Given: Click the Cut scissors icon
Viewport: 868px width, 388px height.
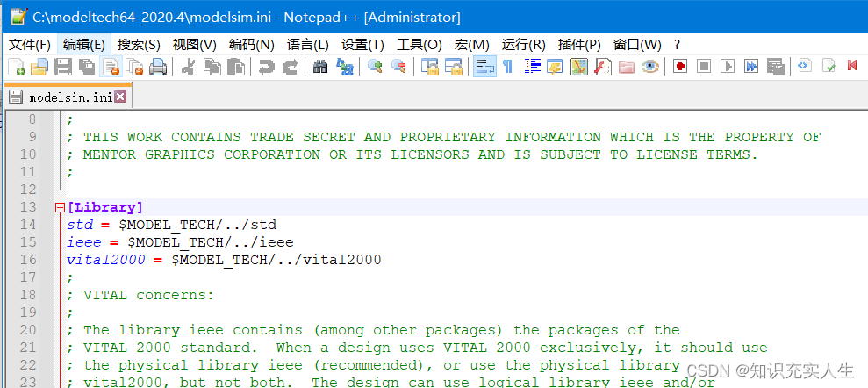Looking at the screenshot, I should coord(188,67).
